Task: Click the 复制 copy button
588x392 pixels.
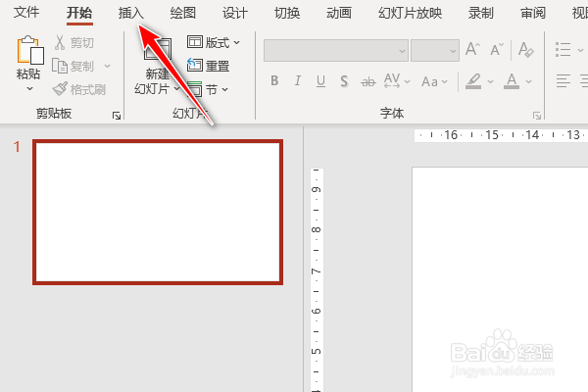Action: (x=73, y=66)
